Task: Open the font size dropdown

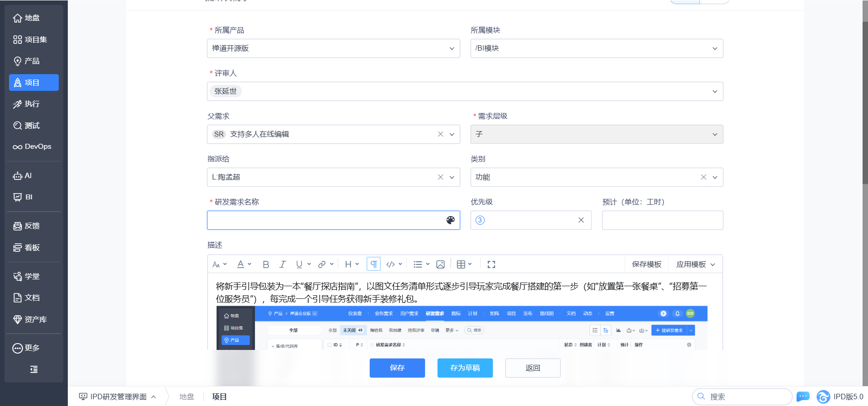Action: (x=219, y=264)
